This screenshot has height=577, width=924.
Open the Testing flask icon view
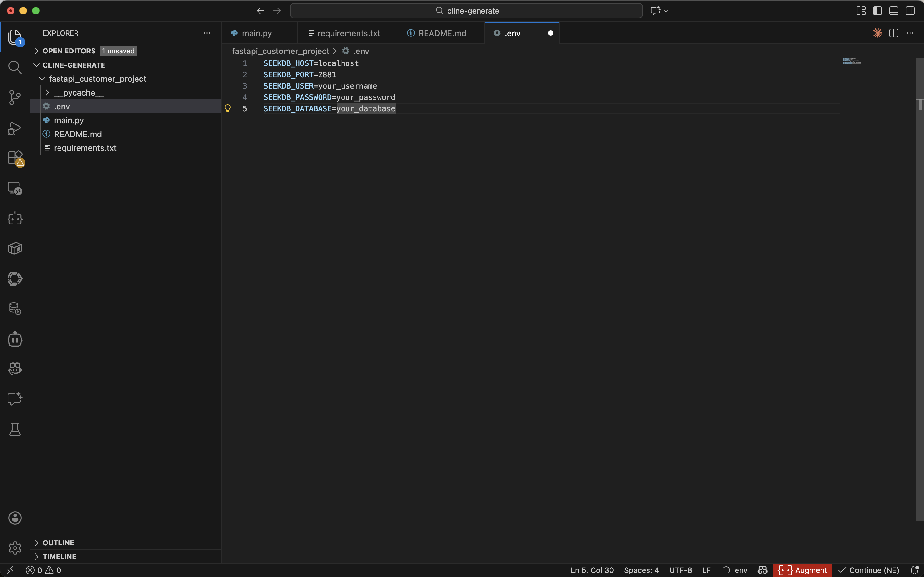(14, 430)
